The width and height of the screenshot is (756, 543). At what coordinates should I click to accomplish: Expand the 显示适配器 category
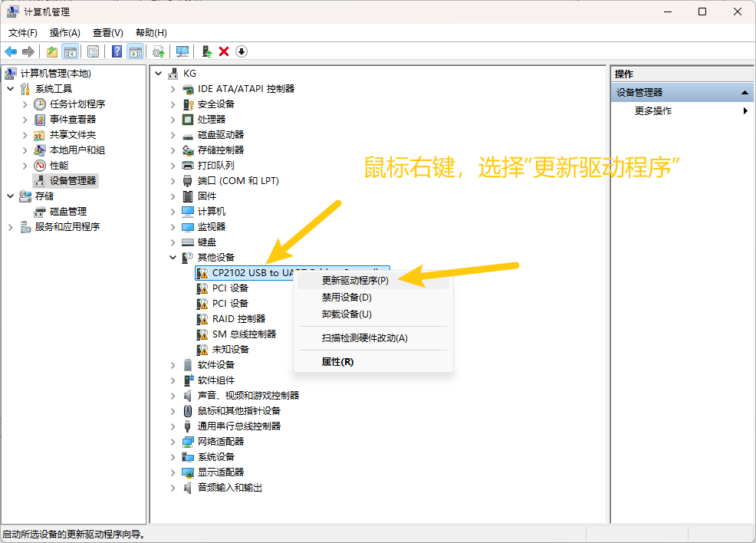(173, 472)
